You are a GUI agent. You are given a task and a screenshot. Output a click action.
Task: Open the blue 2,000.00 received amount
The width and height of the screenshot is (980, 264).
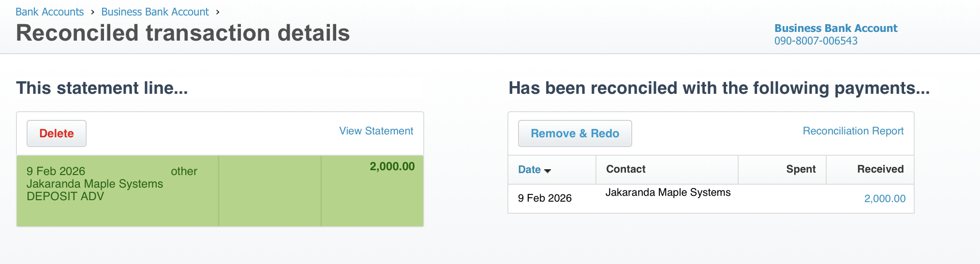(884, 199)
